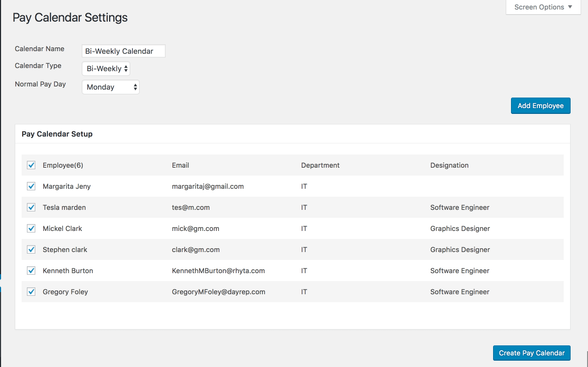Uncheck the Margarita Jeny employee checkbox
The image size is (588, 367).
pos(31,186)
